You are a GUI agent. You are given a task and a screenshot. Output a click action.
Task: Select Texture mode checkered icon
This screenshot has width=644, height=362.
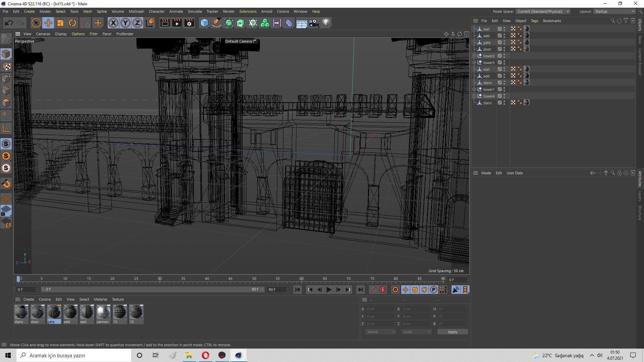tap(6, 66)
